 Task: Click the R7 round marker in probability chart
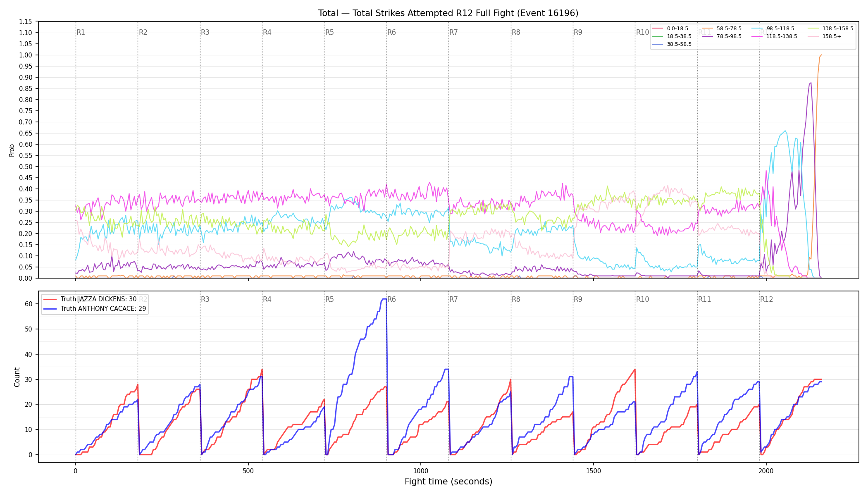(x=453, y=32)
